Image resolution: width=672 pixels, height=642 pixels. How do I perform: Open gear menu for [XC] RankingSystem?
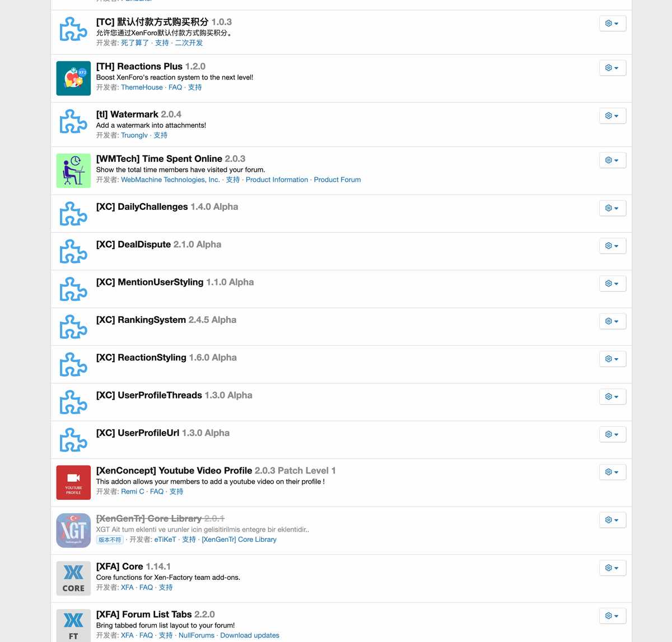coord(612,321)
